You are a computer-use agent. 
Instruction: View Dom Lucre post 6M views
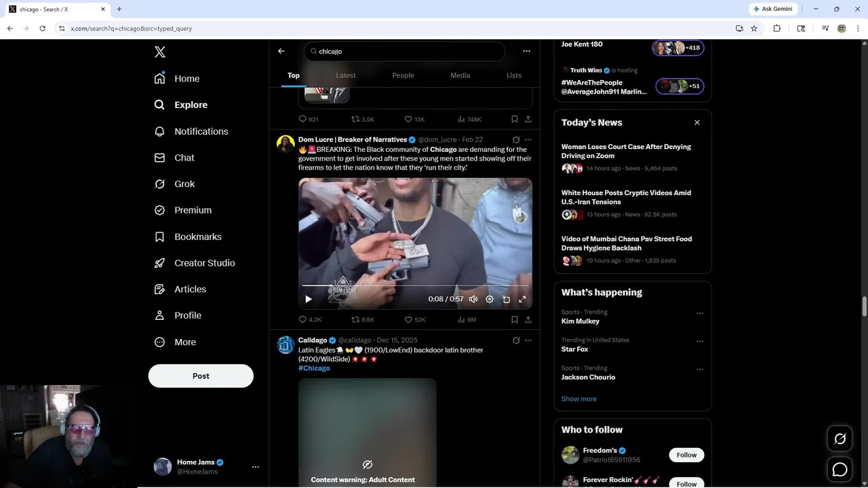[x=467, y=320]
